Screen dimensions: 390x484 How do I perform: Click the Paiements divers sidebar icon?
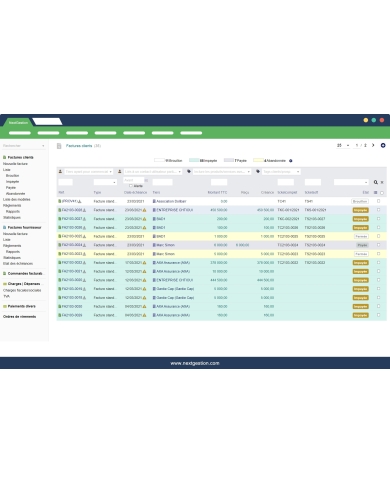[x=5, y=306]
